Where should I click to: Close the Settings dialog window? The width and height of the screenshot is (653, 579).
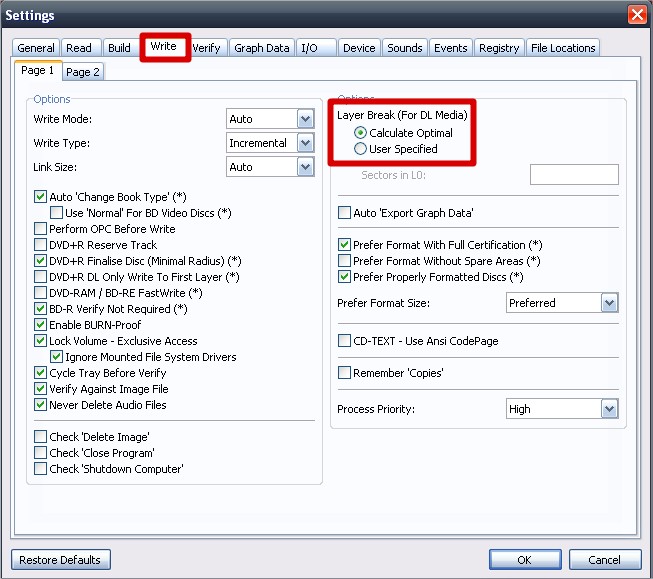636,14
